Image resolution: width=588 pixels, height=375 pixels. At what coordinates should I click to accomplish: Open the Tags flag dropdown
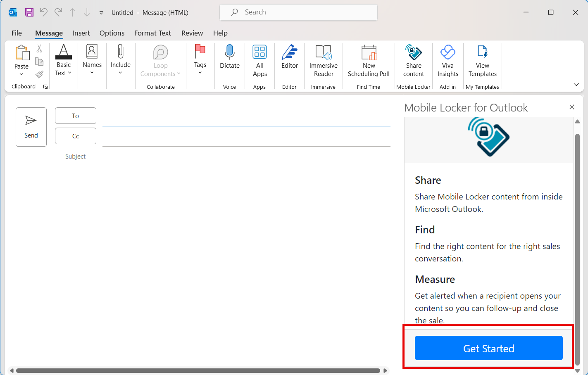[x=200, y=60]
